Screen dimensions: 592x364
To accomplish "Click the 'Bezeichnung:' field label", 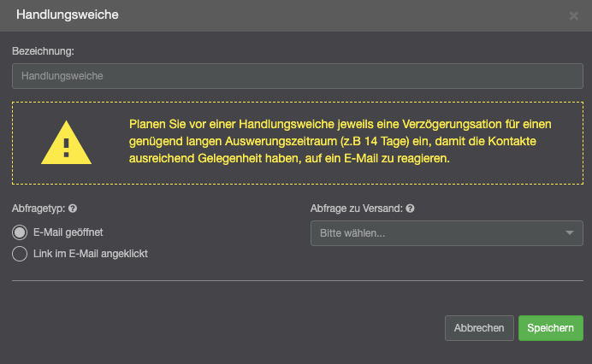I will pyautogui.click(x=43, y=51).
